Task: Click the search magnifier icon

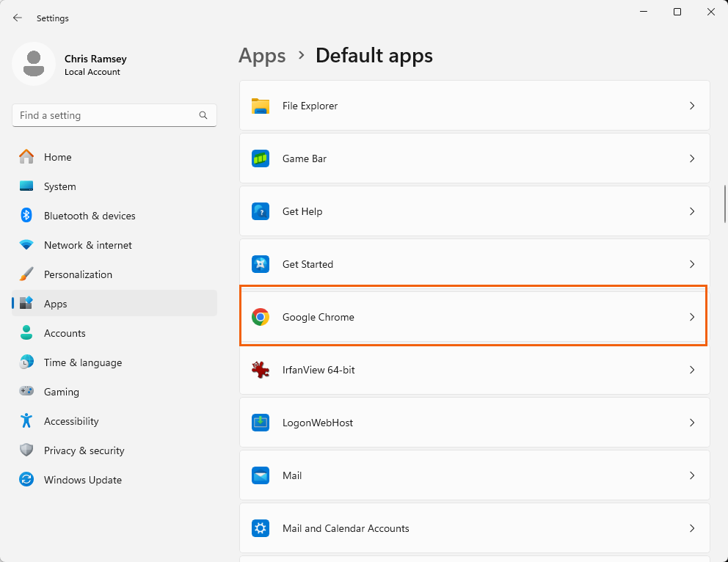Action: 203,115
